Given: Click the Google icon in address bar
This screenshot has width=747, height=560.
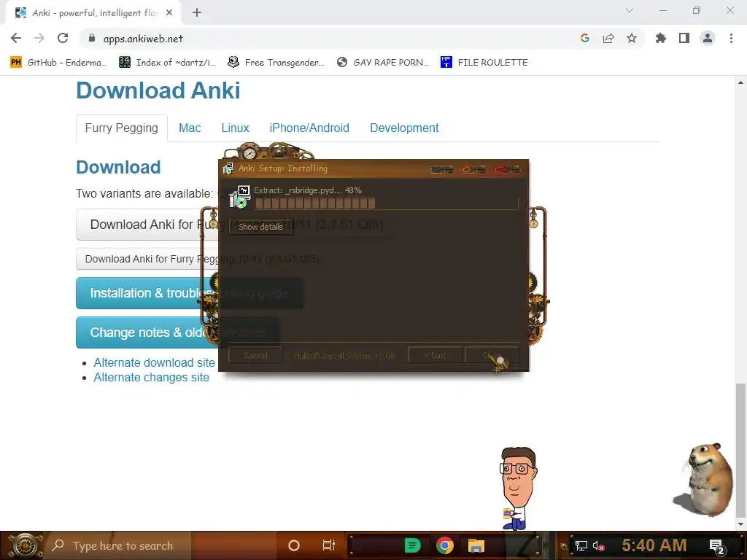Looking at the screenshot, I should (x=585, y=38).
